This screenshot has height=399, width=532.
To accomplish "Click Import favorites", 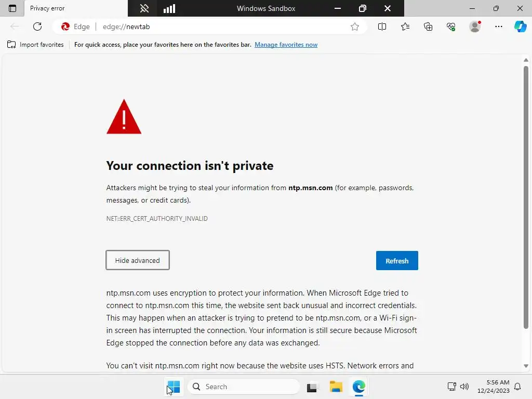I will tap(35, 45).
